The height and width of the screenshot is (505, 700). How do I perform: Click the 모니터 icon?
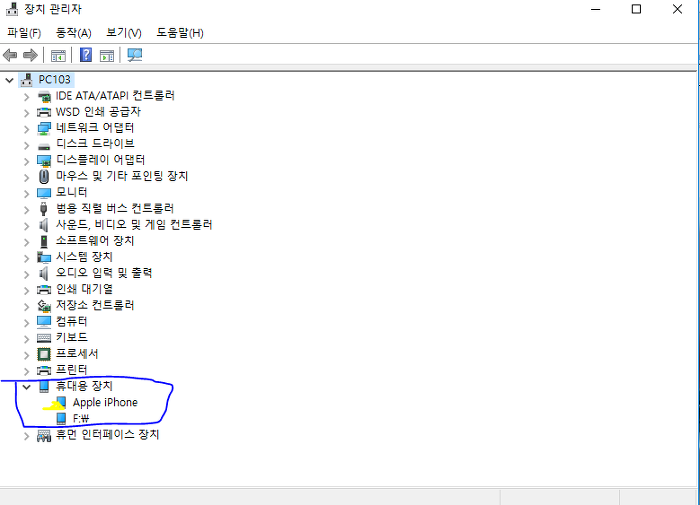(x=44, y=193)
